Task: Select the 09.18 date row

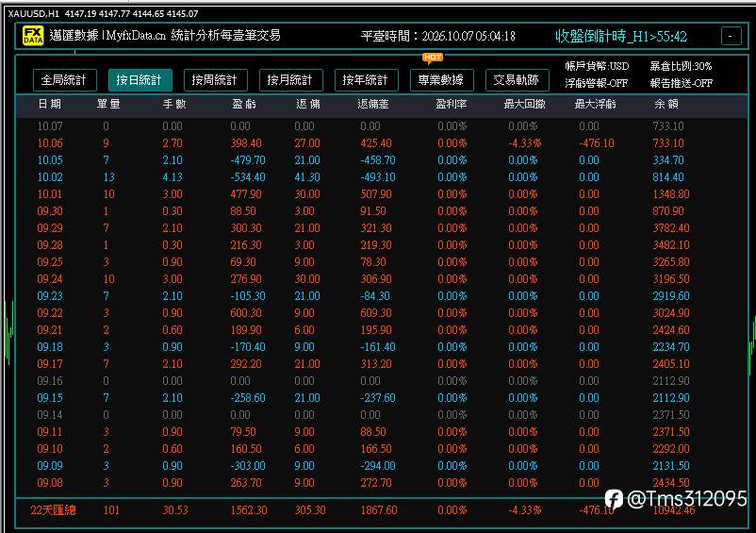Action: [x=381, y=347]
